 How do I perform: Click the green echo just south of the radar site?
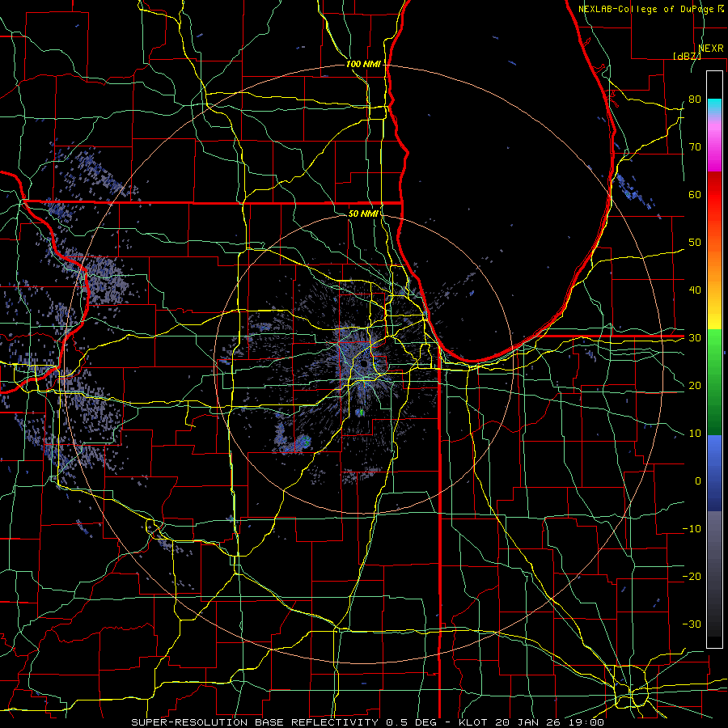[361, 412]
